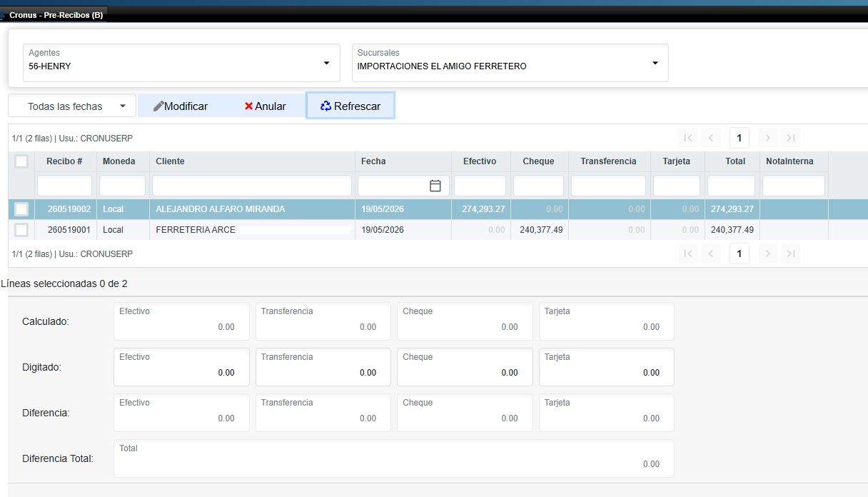Click the calendar icon in Fecha filter

(x=435, y=186)
